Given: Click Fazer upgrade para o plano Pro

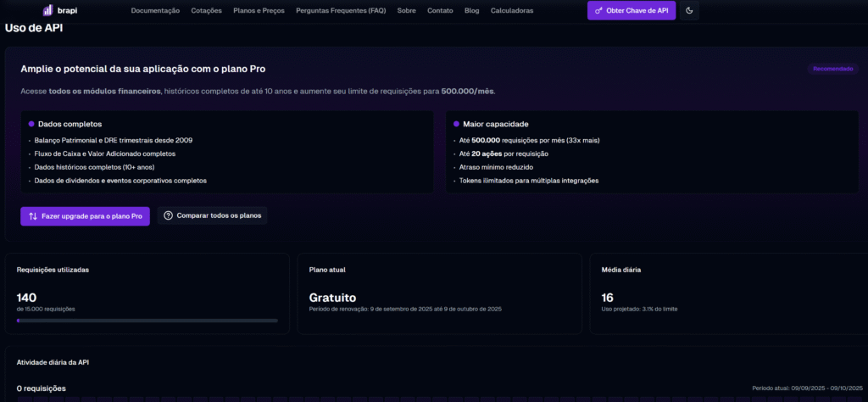Looking at the screenshot, I should [86, 216].
